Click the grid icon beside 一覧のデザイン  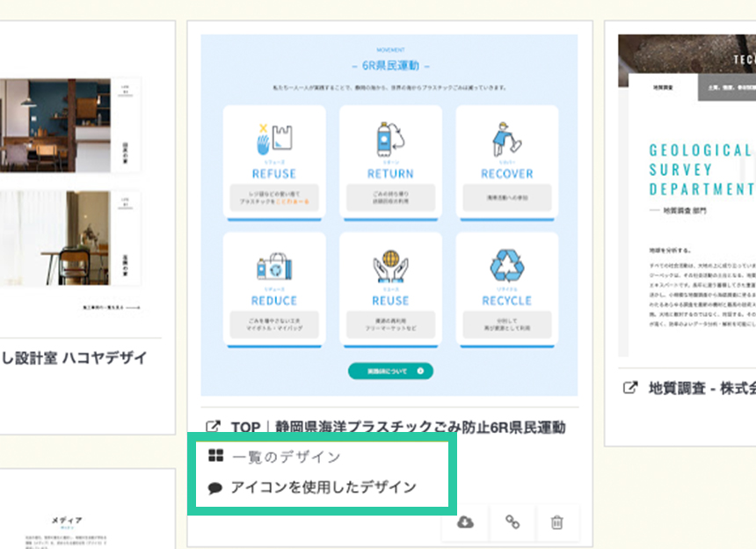click(x=215, y=457)
